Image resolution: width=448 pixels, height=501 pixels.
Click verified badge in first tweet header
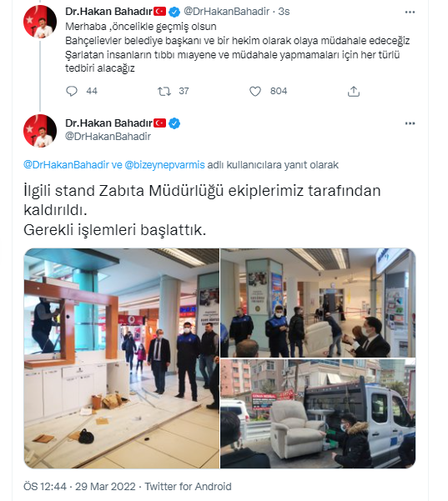pyautogui.click(x=174, y=13)
